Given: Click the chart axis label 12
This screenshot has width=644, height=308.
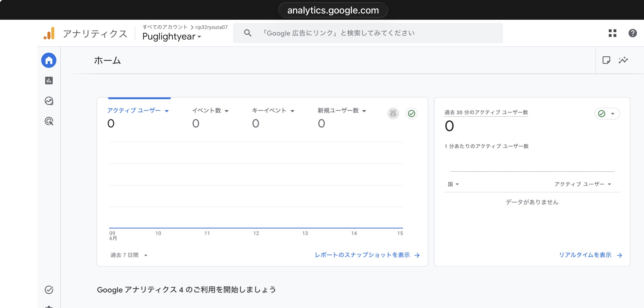Looking at the screenshot, I should click(x=256, y=234).
